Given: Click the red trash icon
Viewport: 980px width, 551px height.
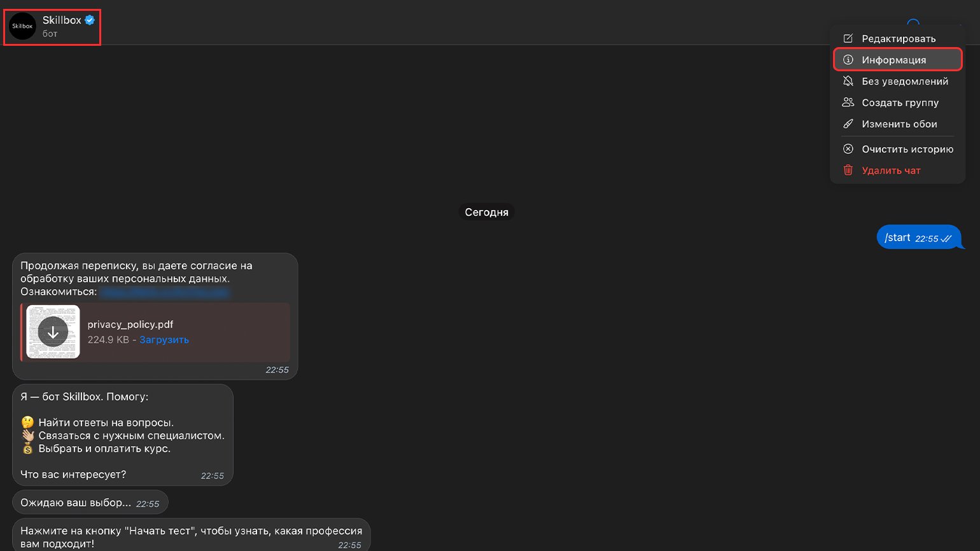Looking at the screenshot, I should pos(848,170).
